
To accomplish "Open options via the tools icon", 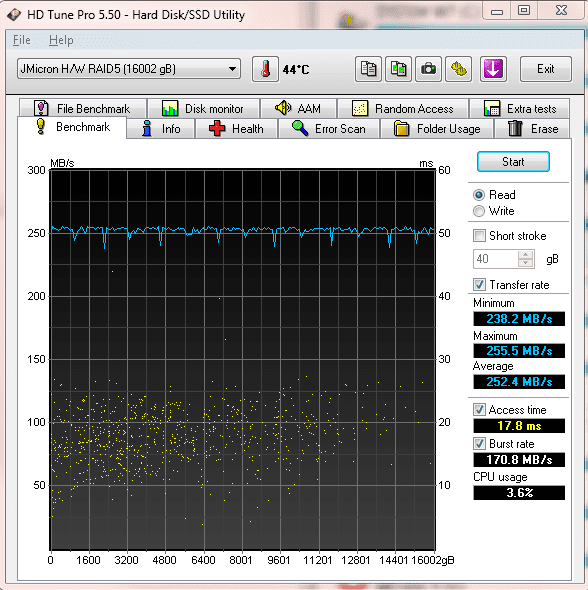I will tap(458, 69).
